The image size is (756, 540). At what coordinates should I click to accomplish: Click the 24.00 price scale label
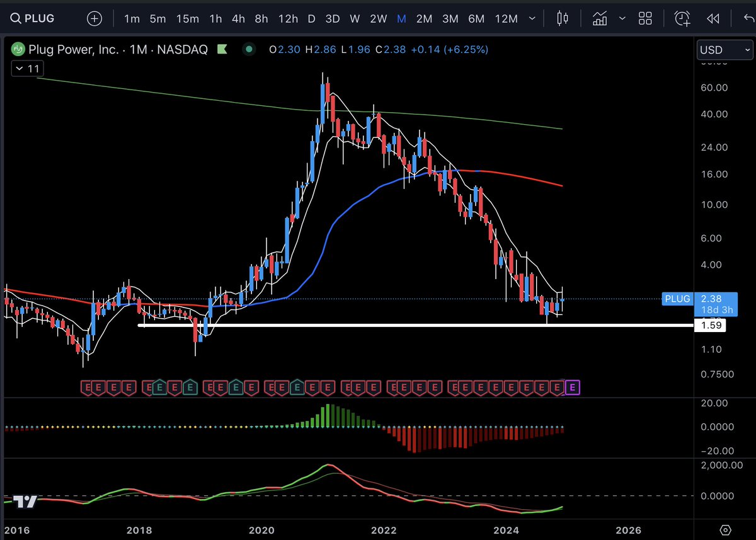(714, 147)
